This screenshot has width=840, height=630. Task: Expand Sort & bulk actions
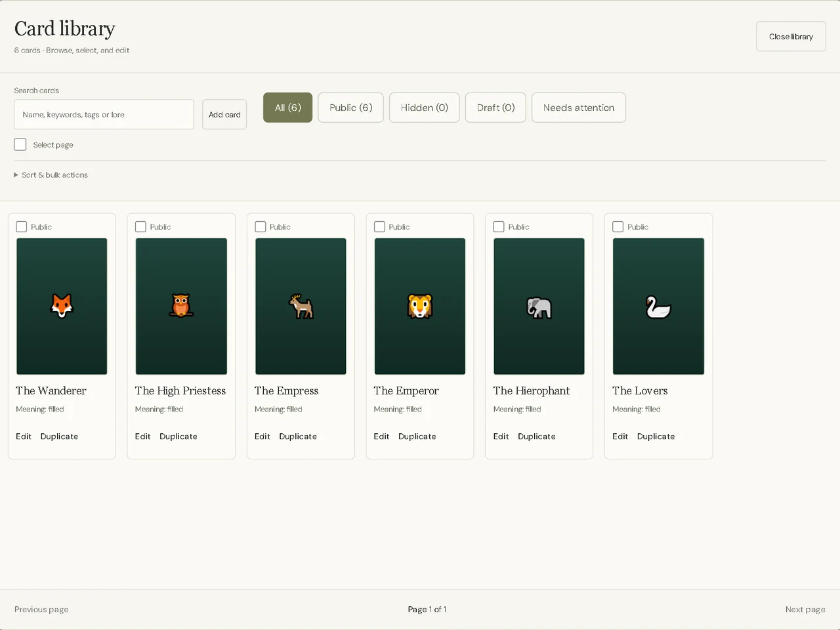coord(51,175)
